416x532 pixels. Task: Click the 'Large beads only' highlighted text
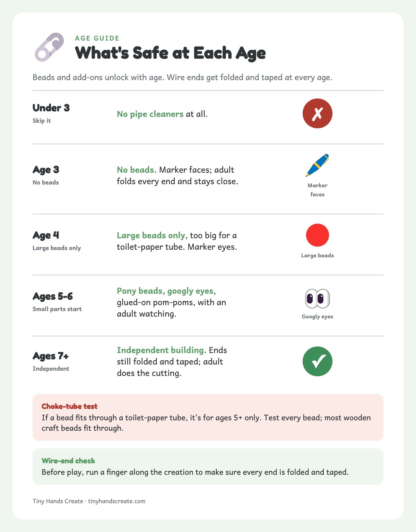pos(151,235)
